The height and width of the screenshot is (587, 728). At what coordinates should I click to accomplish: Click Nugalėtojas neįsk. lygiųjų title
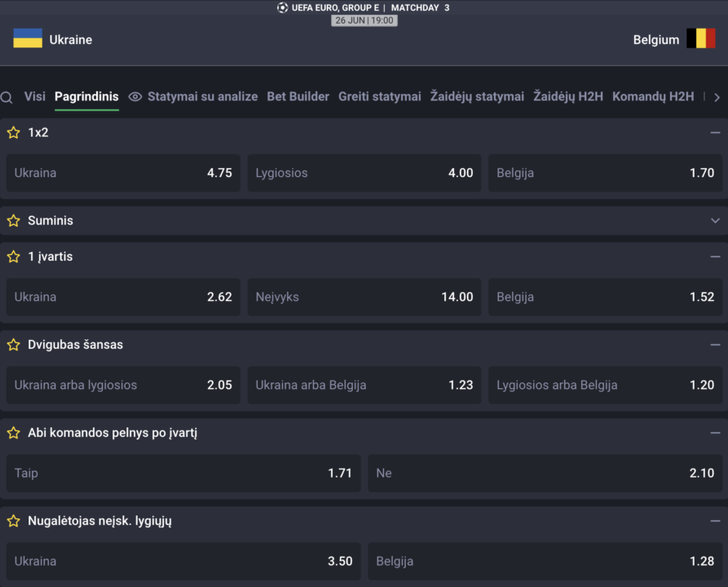(99, 521)
